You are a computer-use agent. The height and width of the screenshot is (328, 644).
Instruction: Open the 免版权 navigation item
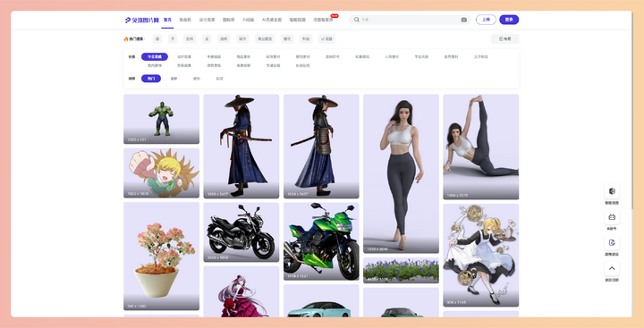(185, 20)
